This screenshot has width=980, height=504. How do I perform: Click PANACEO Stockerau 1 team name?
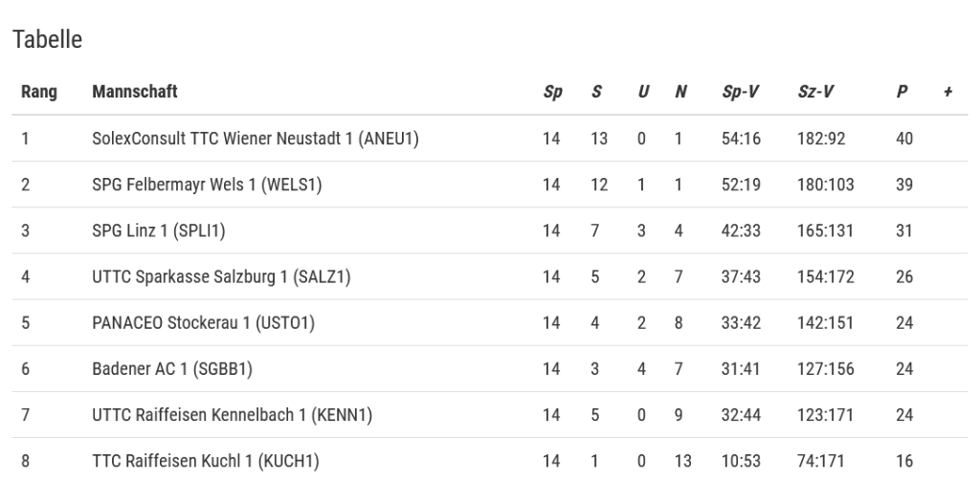tap(203, 322)
